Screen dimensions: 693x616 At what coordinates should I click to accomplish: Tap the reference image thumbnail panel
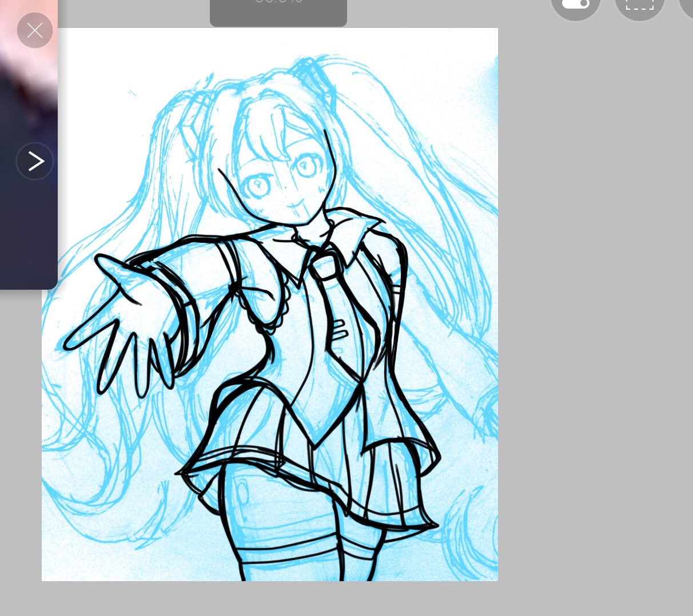click(x=29, y=145)
